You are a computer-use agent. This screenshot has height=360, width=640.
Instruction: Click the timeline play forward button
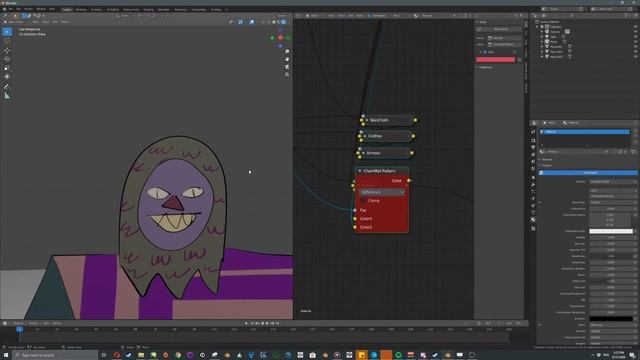point(267,323)
